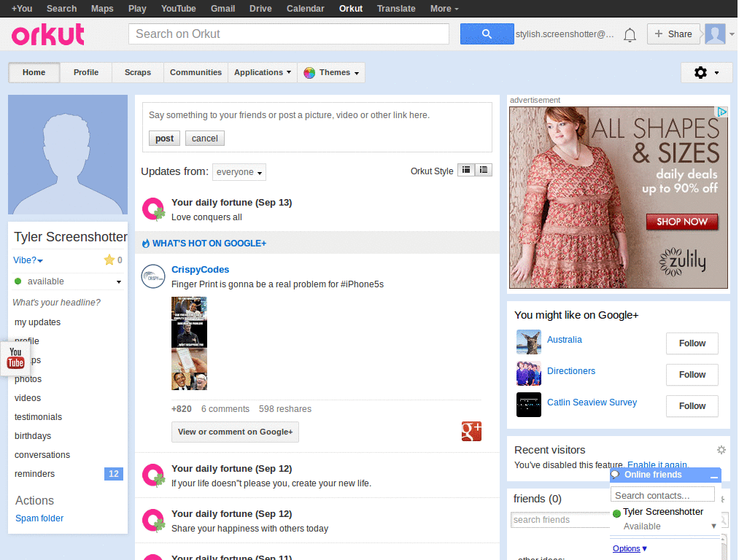Image resolution: width=747 pixels, height=560 pixels.
Task: Click the search friends field
Action: (560, 519)
